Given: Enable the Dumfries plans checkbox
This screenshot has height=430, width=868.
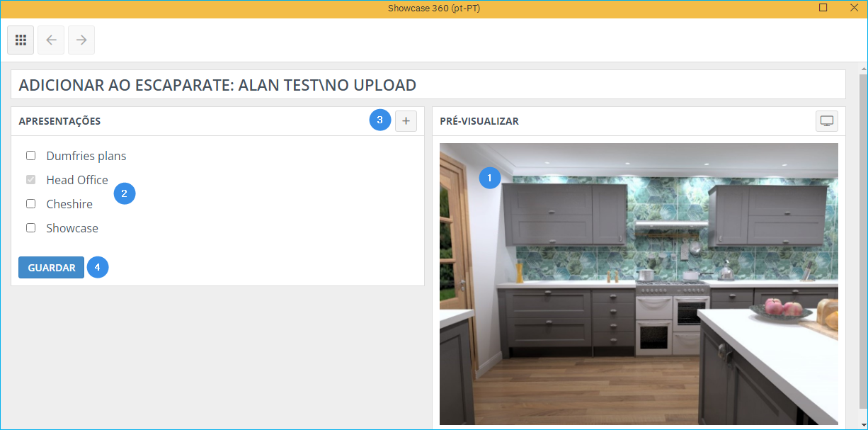Looking at the screenshot, I should pyautogui.click(x=31, y=156).
